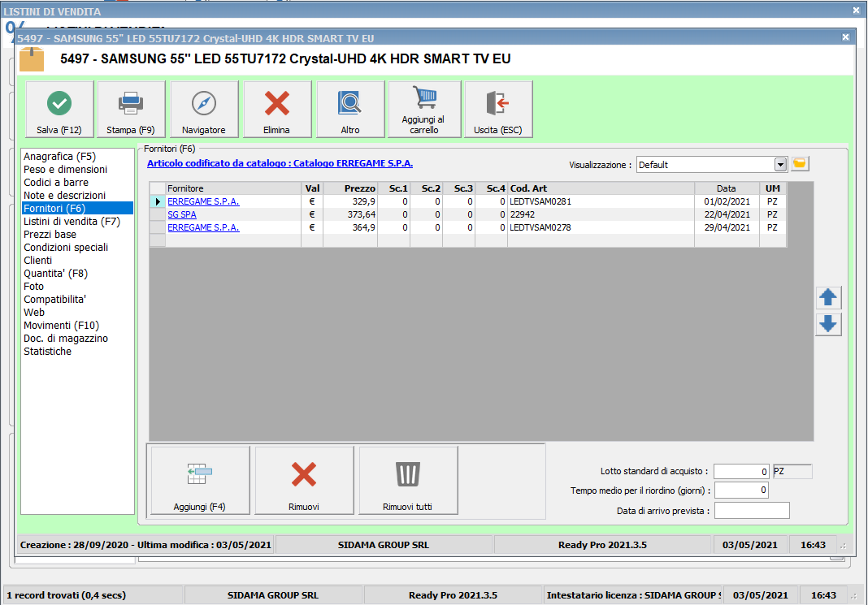Click the article code 22942 cell
Viewport: 868px width, 605px height.
coord(601,214)
